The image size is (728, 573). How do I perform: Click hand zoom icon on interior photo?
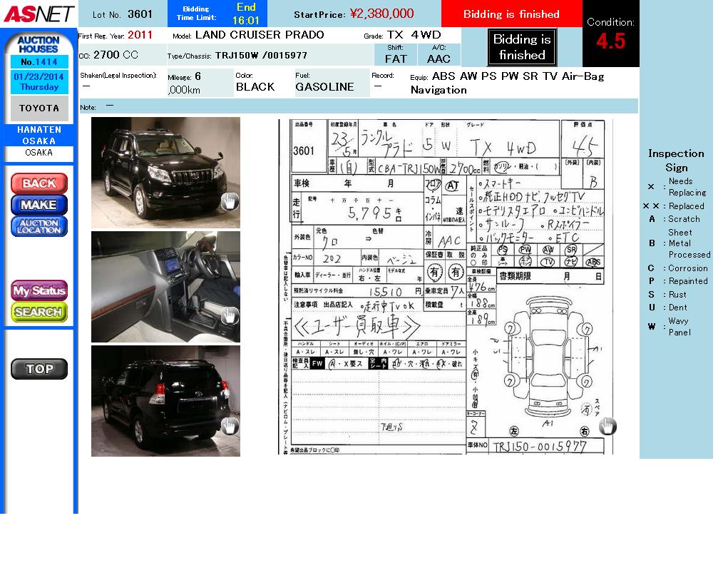pos(229,315)
